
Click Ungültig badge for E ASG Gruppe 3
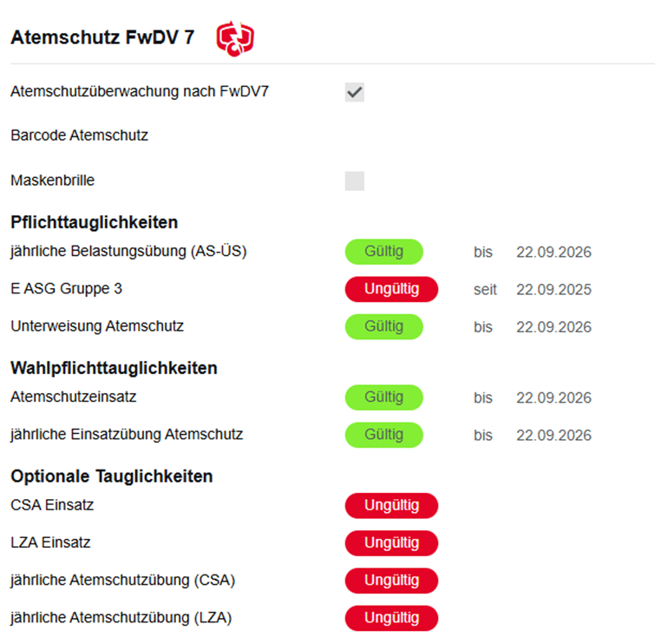391,289
